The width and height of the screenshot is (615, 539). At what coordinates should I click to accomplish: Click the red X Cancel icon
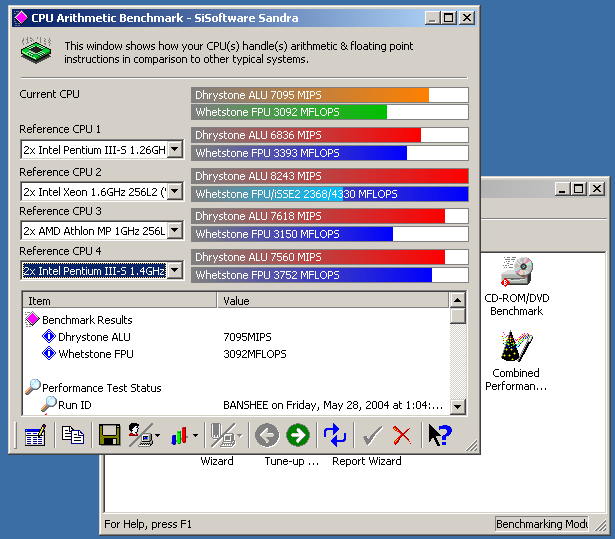pyautogui.click(x=402, y=436)
